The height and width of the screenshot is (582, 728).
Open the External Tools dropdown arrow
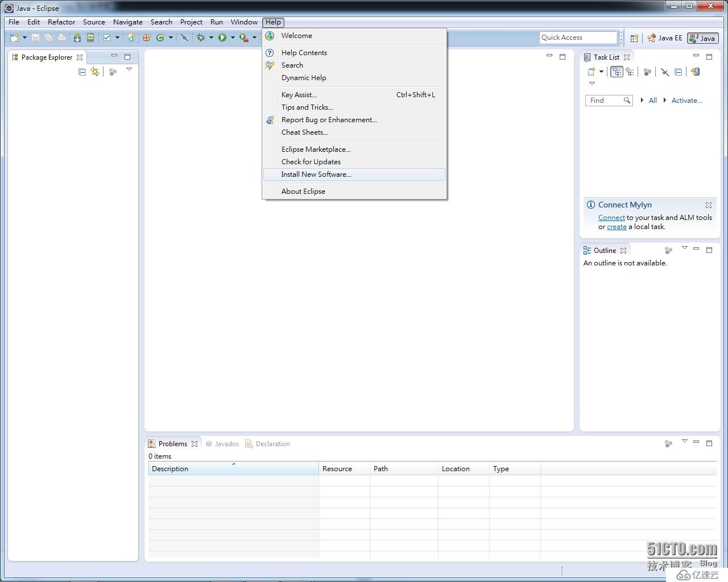(254, 38)
